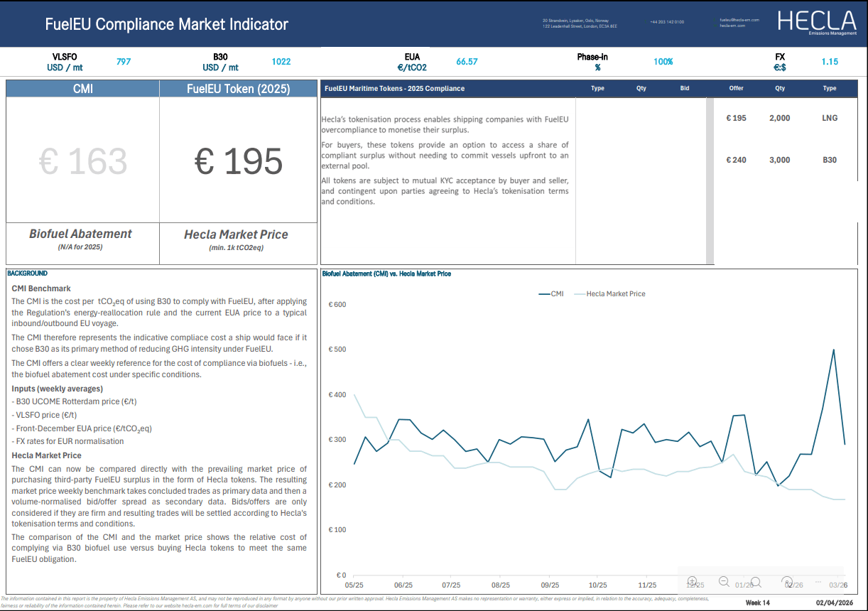Click the zoom out magnifier icon
The image size is (868, 611).
[x=725, y=581]
